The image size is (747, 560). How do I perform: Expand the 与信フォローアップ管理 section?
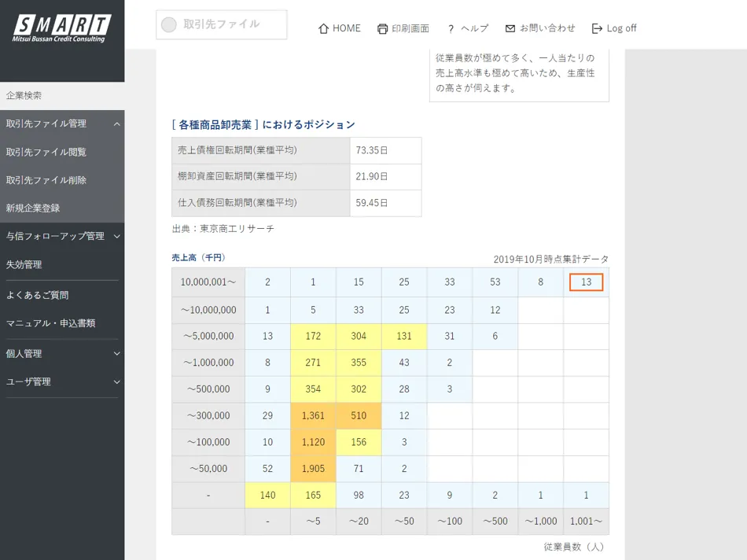tap(116, 236)
